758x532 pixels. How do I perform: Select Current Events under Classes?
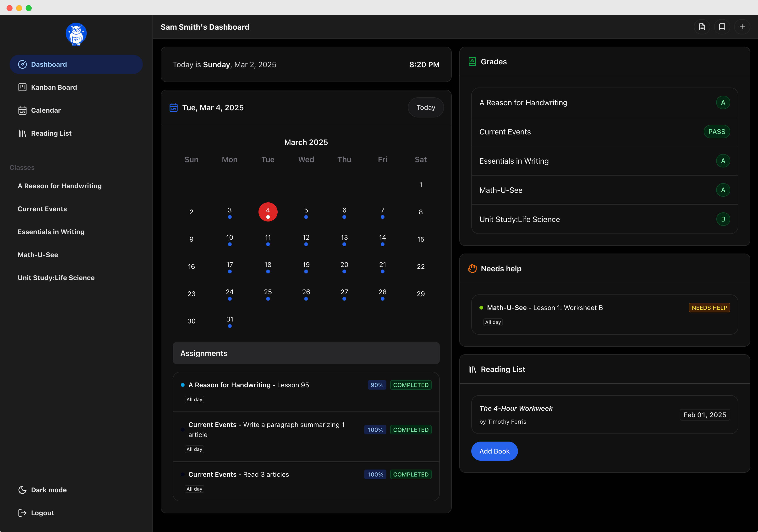click(42, 209)
